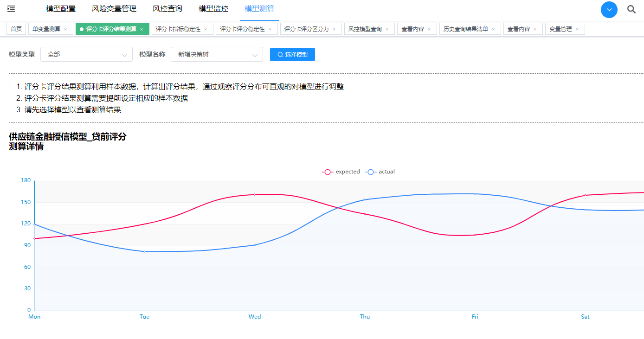The width and height of the screenshot is (644, 339).
Task: Click the expected data point on Wed
Action: [x=255, y=194]
